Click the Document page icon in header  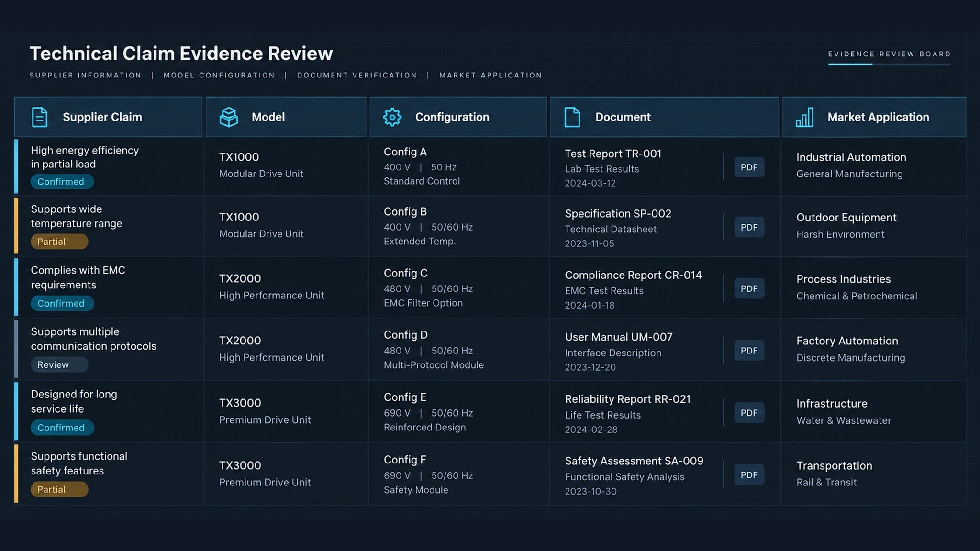pyautogui.click(x=572, y=117)
